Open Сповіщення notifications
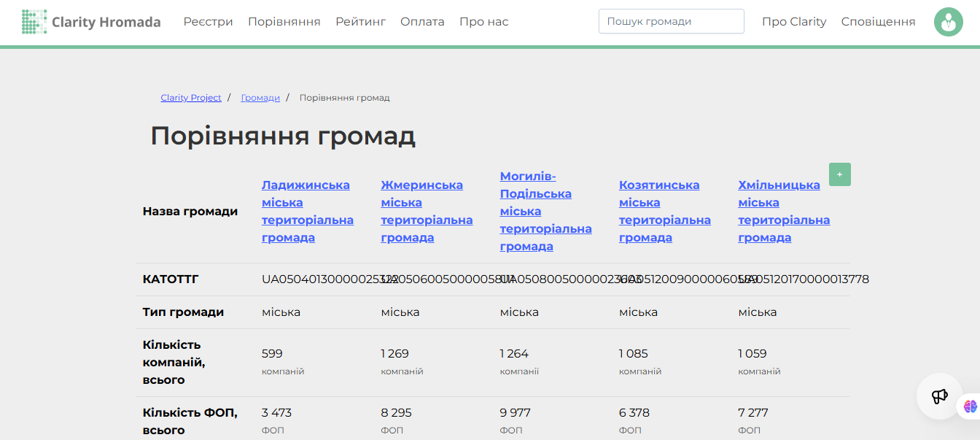The height and width of the screenshot is (440, 980). point(878,22)
